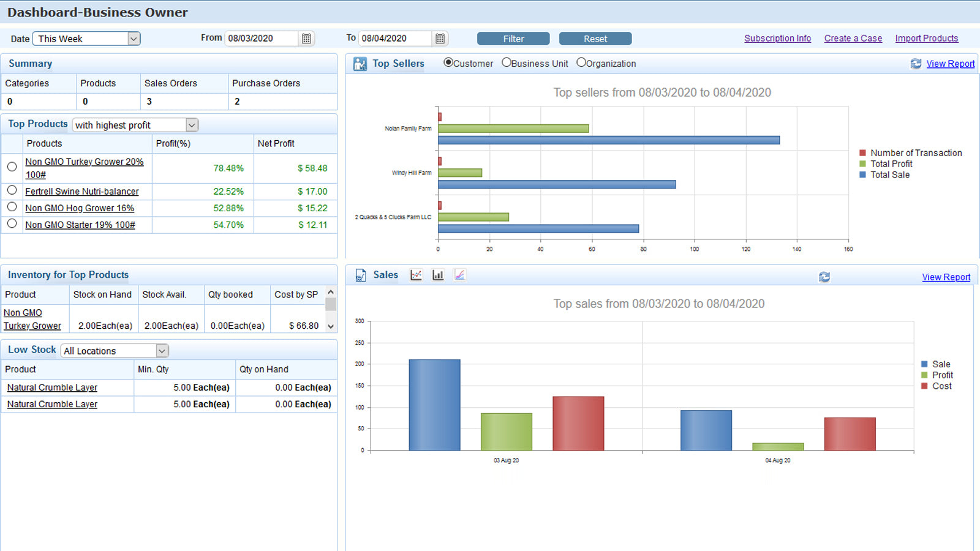The image size is (980, 551).
Task: Open the Low Stock locations dropdown
Action: pos(162,351)
